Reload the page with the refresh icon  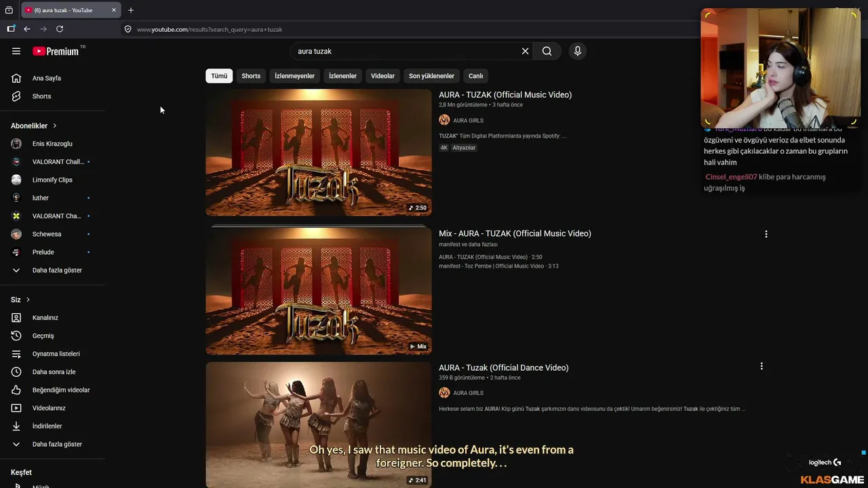[x=60, y=29]
